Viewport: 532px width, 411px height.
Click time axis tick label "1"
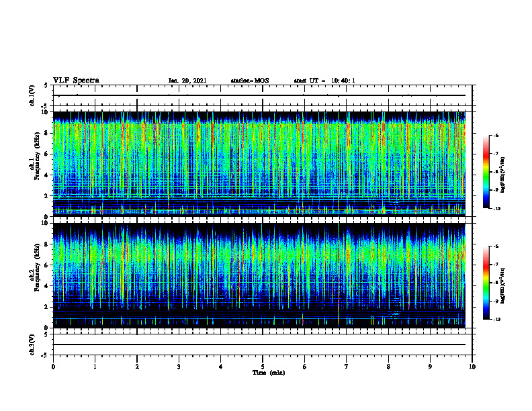(95, 367)
